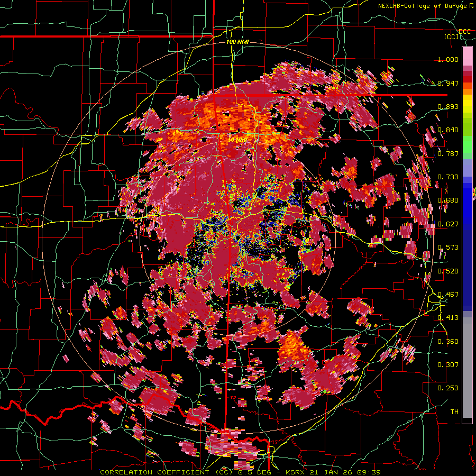
Task: Pick the light pink swatch atop the color scale
Action: (x=467, y=57)
